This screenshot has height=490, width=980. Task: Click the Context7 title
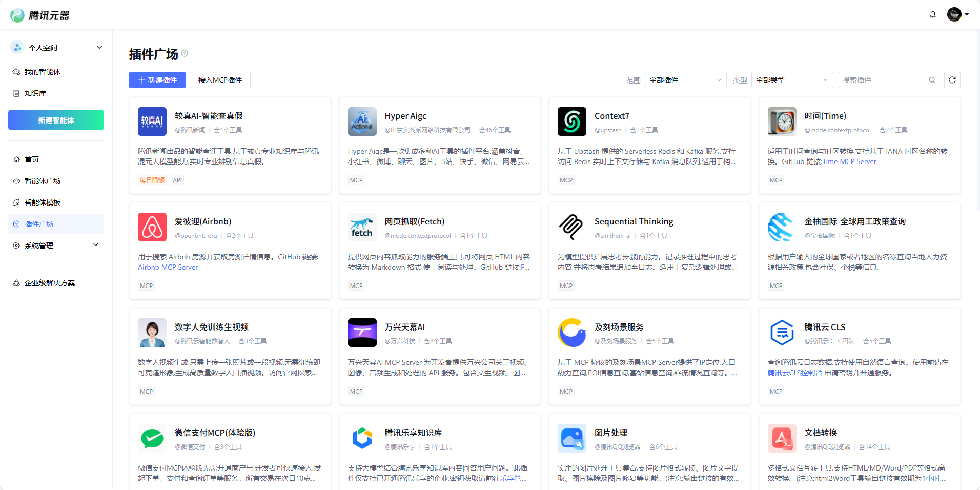(x=612, y=116)
